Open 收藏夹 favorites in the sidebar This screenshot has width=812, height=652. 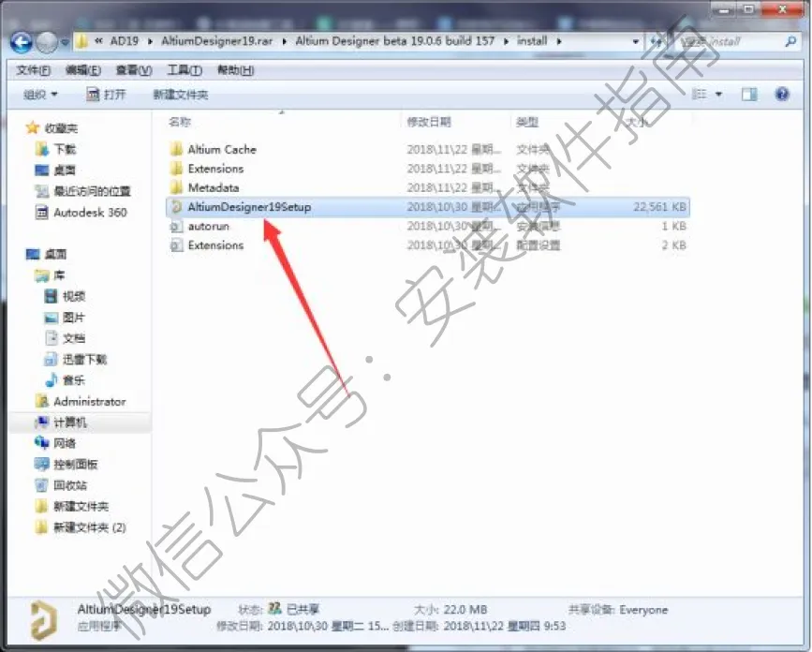click(61, 128)
